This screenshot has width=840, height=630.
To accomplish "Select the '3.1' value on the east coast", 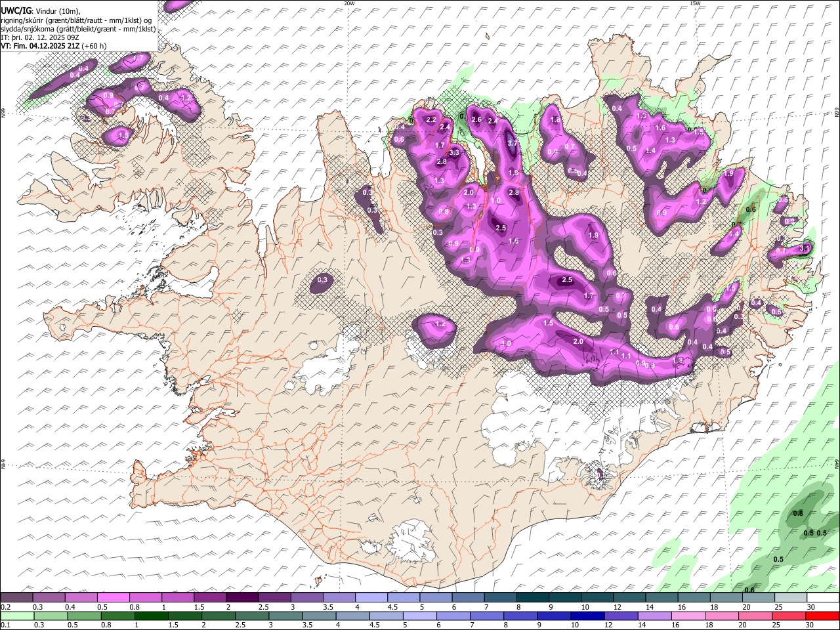I will coord(805,248).
